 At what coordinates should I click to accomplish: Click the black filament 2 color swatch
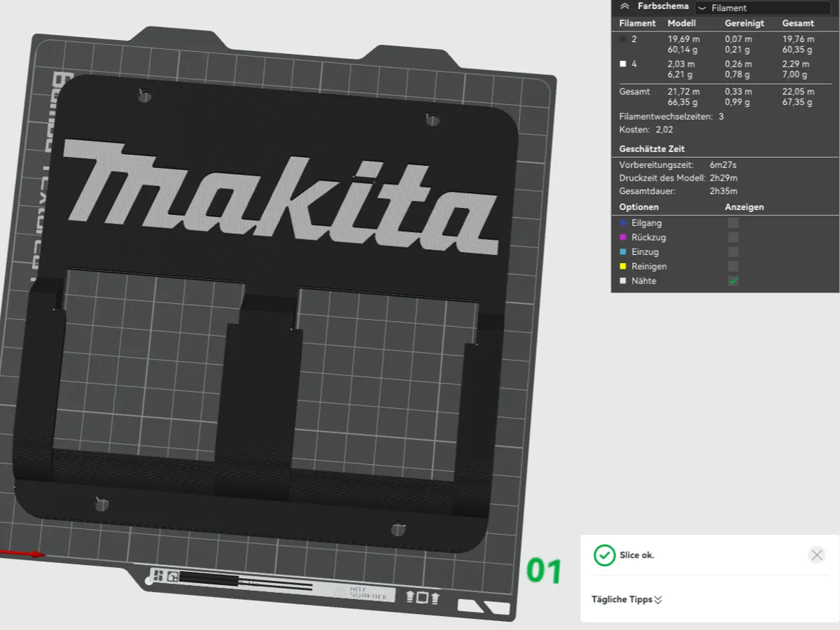point(623,40)
